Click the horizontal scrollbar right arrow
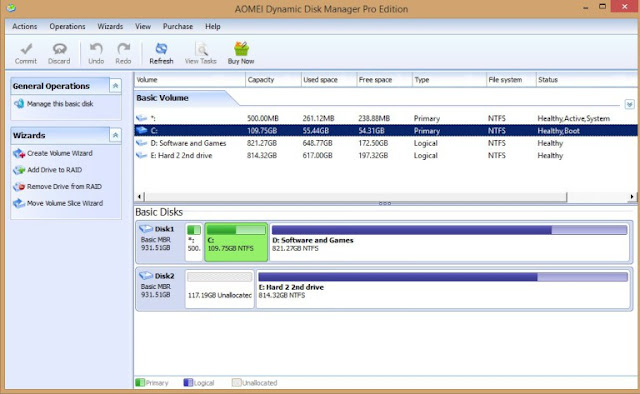The height and width of the screenshot is (394, 640). 632,197
